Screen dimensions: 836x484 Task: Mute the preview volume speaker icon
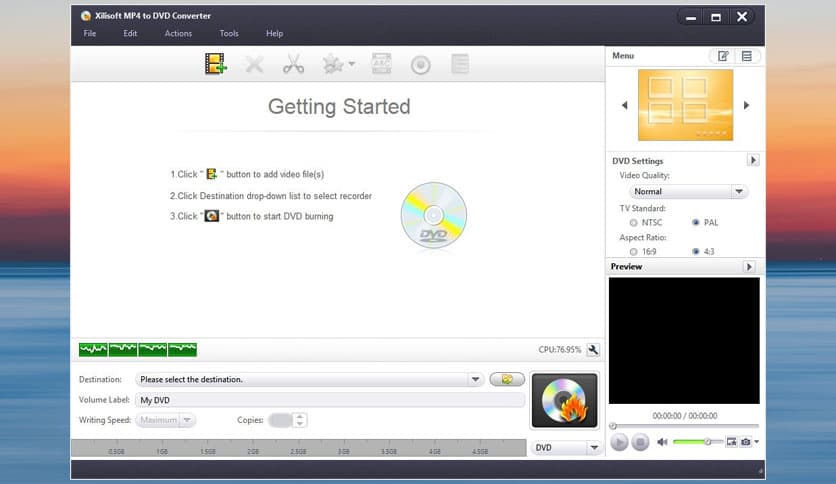[662, 442]
